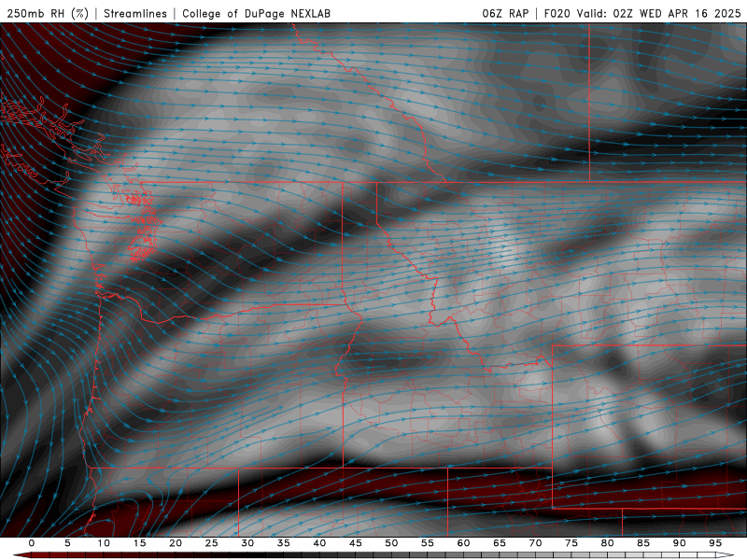Viewport: 747px width, 560px height.
Task: Click the colorbar label "5"
Action: pyautogui.click(x=67, y=543)
